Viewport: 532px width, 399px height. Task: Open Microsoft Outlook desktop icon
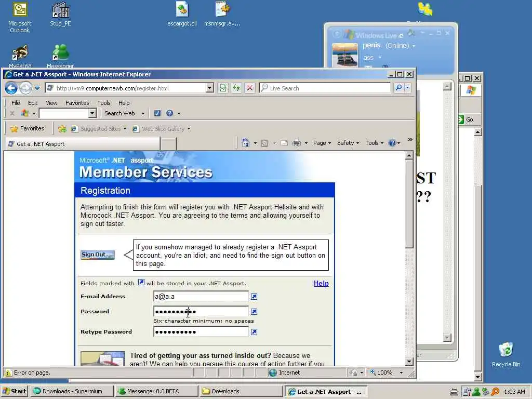pos(20,18)
